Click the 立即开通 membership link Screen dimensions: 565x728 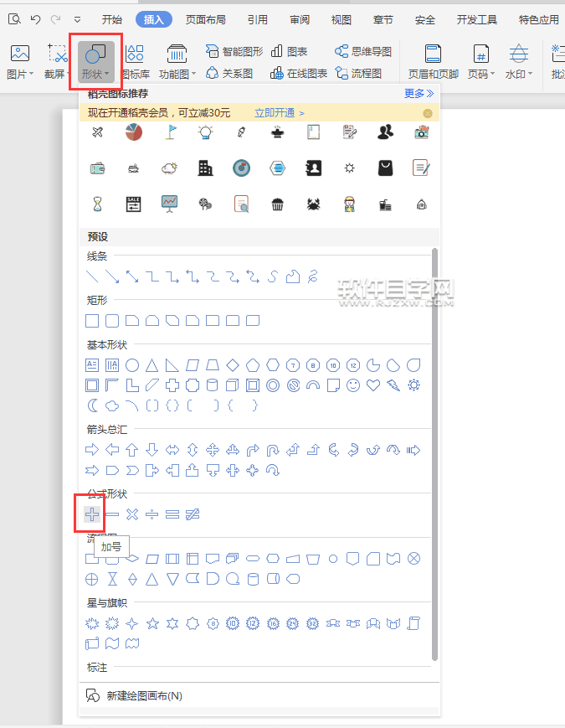pos(280,113)
